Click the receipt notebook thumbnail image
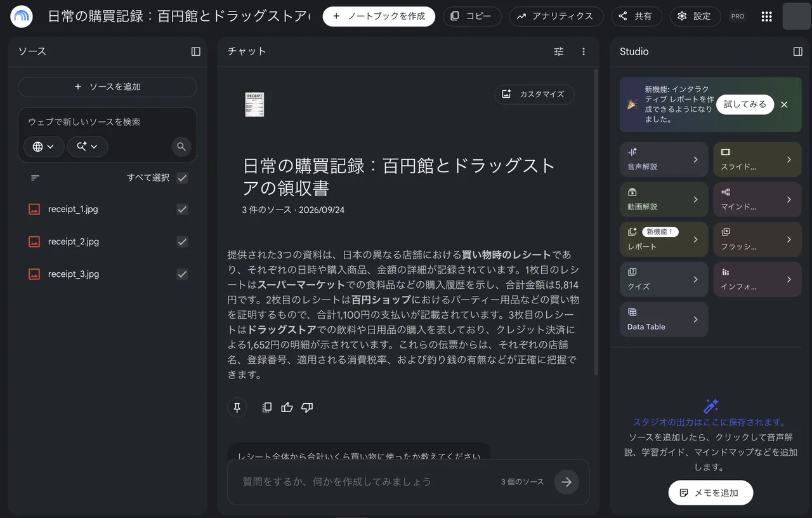The height and width of the screenshot is (518, 812). [254, 104]
